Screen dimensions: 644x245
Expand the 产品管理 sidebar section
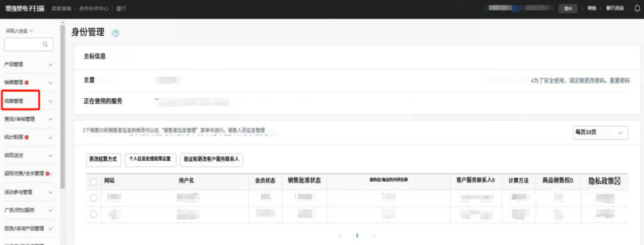click(x=50, y=65)
